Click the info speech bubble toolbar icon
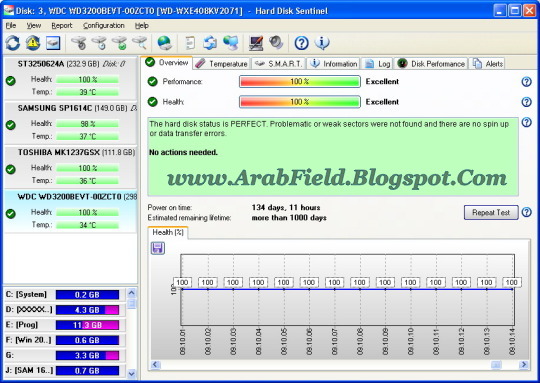 pos(322,43)
